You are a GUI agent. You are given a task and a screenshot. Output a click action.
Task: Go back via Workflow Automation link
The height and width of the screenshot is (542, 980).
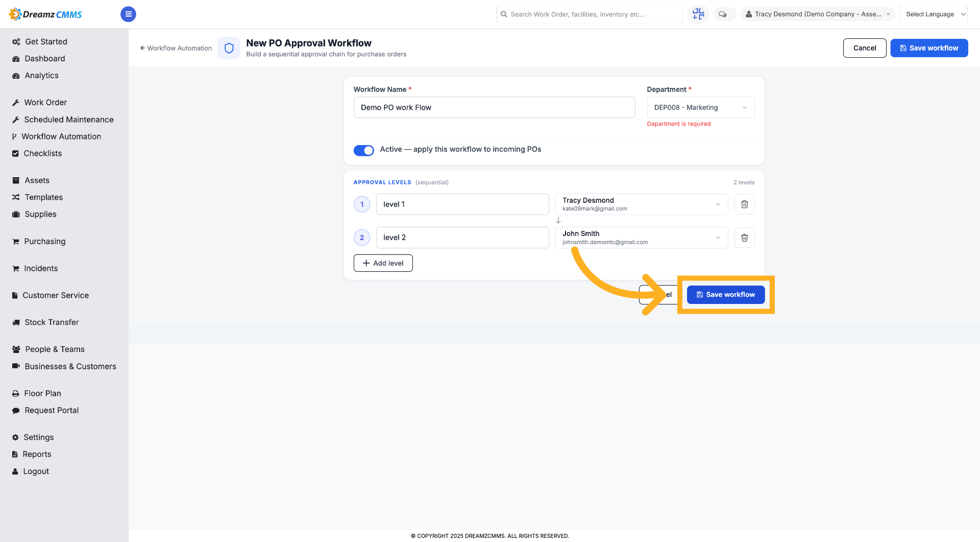point(176,48)
